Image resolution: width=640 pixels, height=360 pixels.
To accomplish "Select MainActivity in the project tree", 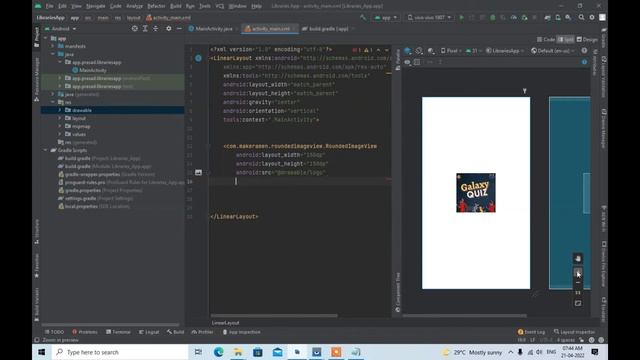I will tap(93, 70).
